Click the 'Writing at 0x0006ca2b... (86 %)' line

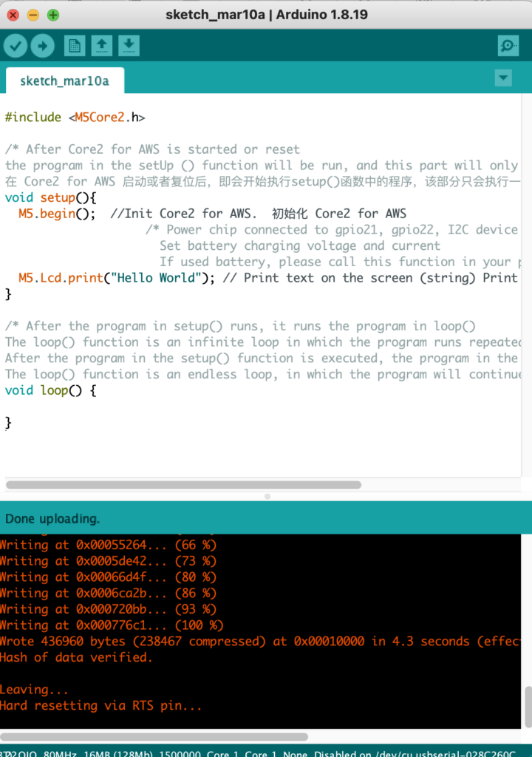point(108,593)
